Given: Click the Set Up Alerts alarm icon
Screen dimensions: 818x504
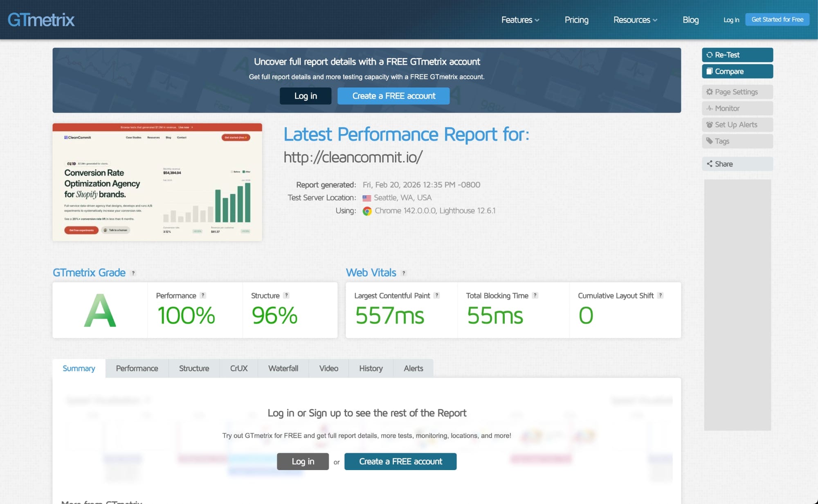Looking at the screenshot, I should 710,125.
